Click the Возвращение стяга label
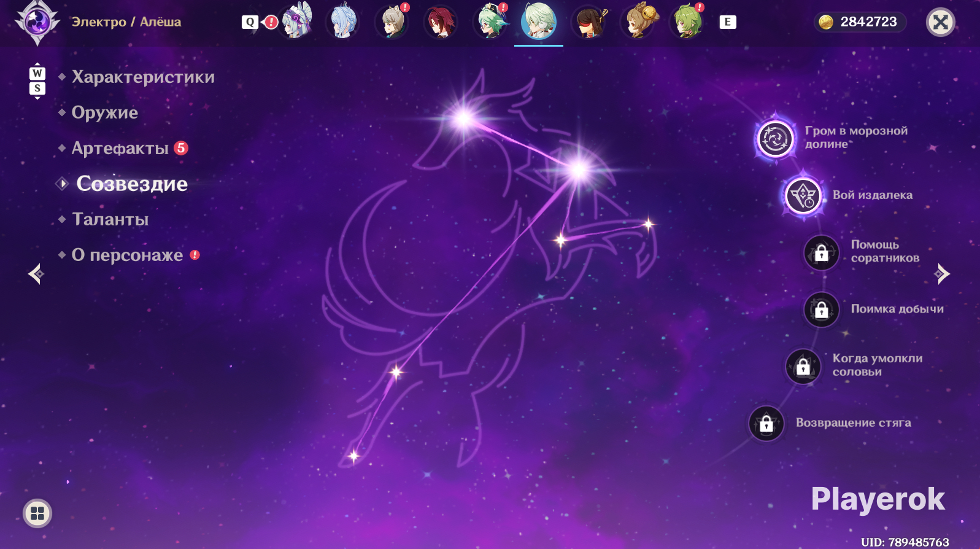The image size is (980, 549). click(x=854, y=422)
